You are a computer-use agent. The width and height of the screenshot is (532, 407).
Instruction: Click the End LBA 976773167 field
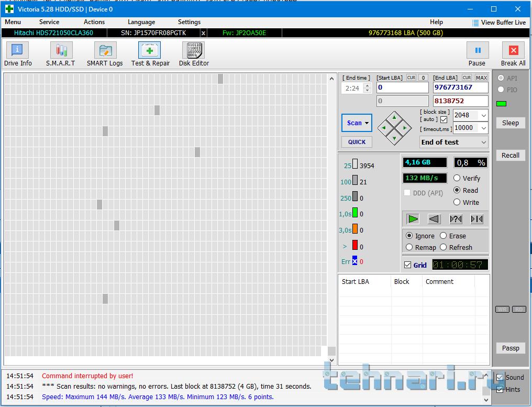coord(460,87)
